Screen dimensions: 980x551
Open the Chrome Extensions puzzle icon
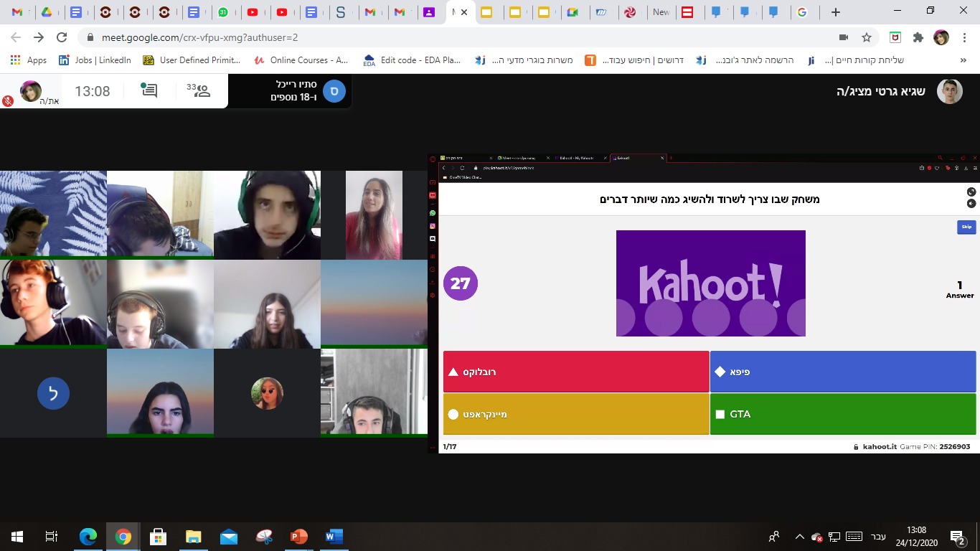tap(918, 37)
